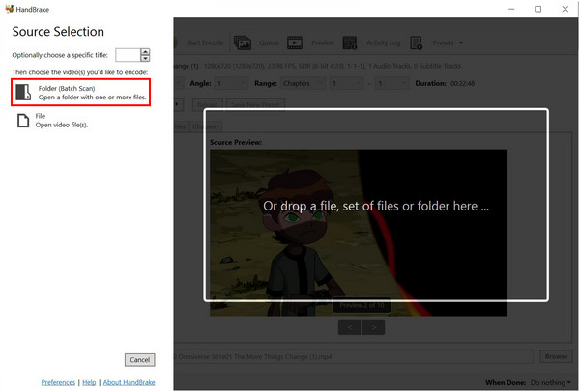Click the Preview icon in toolbar

[x=295, y=42]
